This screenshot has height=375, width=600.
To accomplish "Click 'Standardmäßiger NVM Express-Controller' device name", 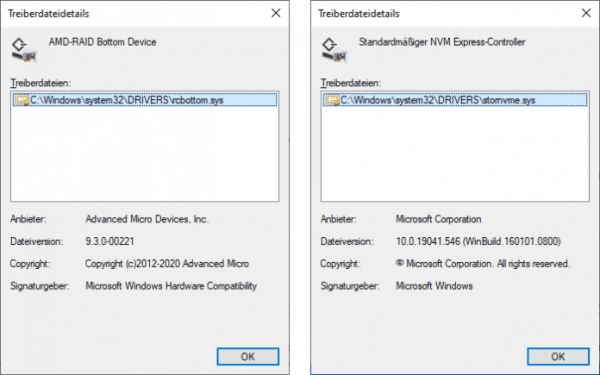I will point(442,42).
